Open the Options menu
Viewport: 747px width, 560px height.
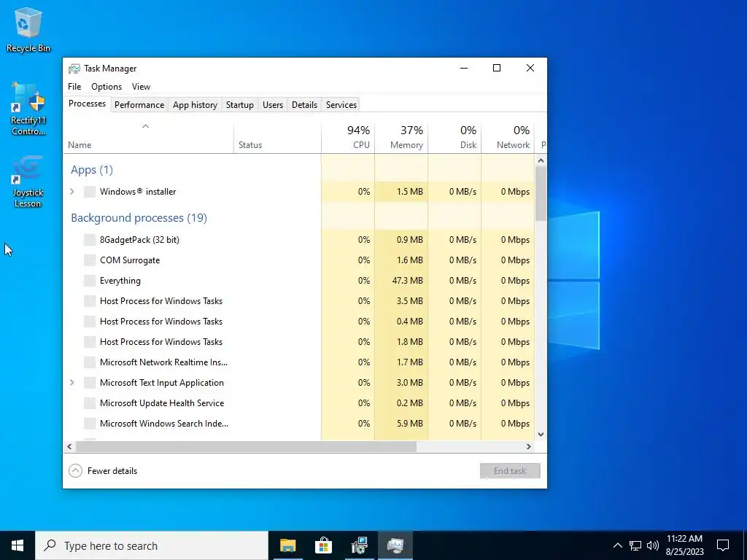(107, 87)
